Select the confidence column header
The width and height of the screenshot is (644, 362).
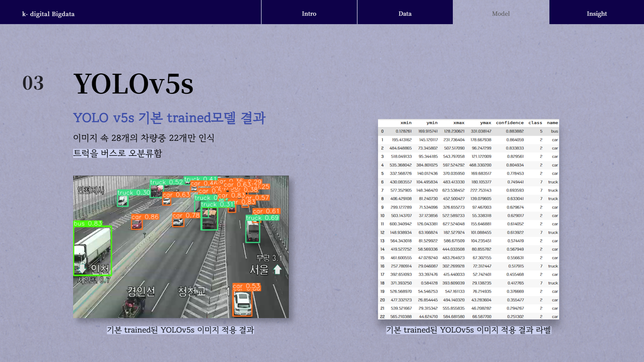[510, 123]
